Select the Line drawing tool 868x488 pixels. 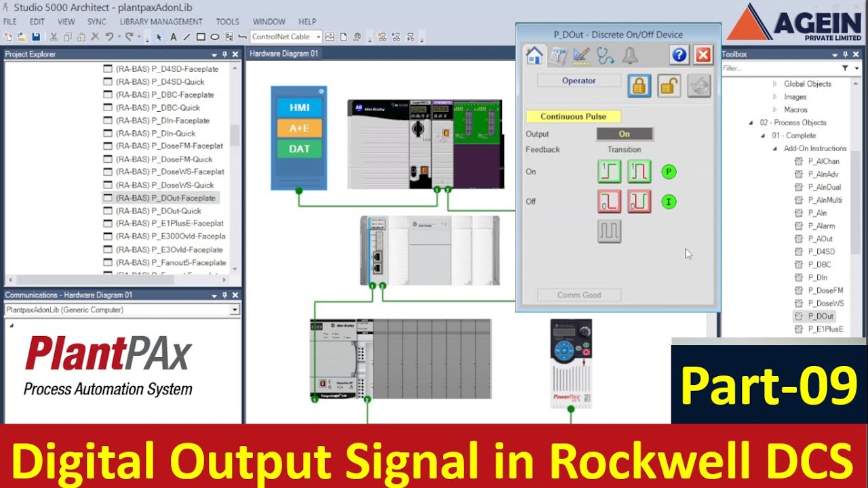[x=186, y=37]
